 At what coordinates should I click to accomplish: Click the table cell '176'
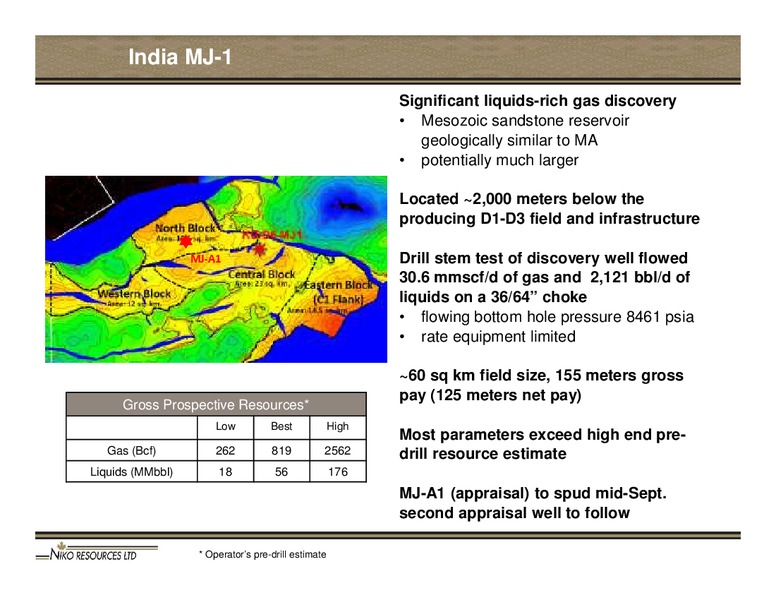click(338, 472)
